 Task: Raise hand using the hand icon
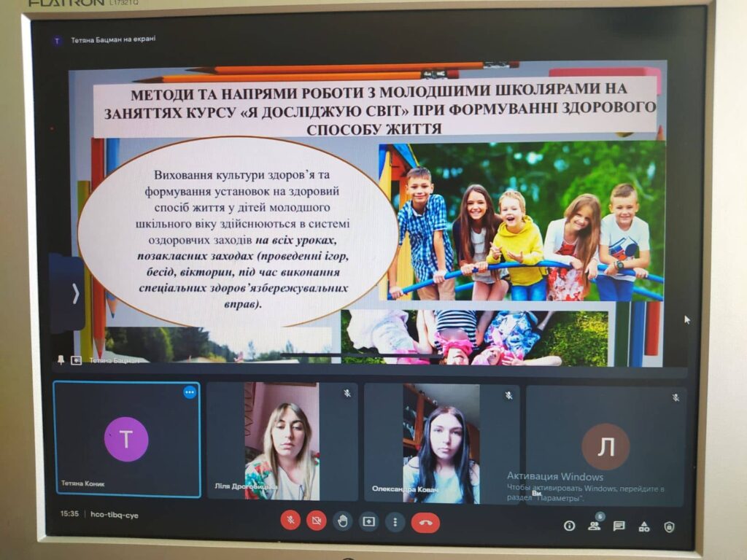pyautogui.click(x=342, y=521)
